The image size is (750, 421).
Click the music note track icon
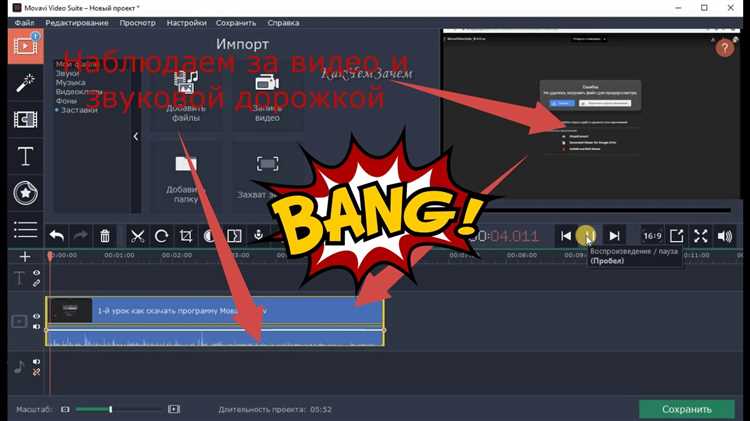[x=19, y=367]
